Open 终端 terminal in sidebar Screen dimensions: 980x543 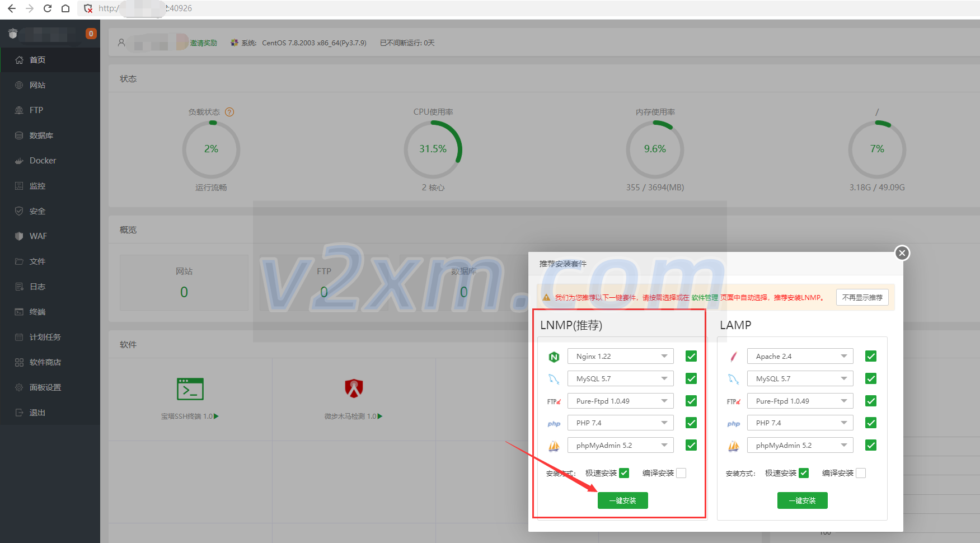[x=50, y=312]
